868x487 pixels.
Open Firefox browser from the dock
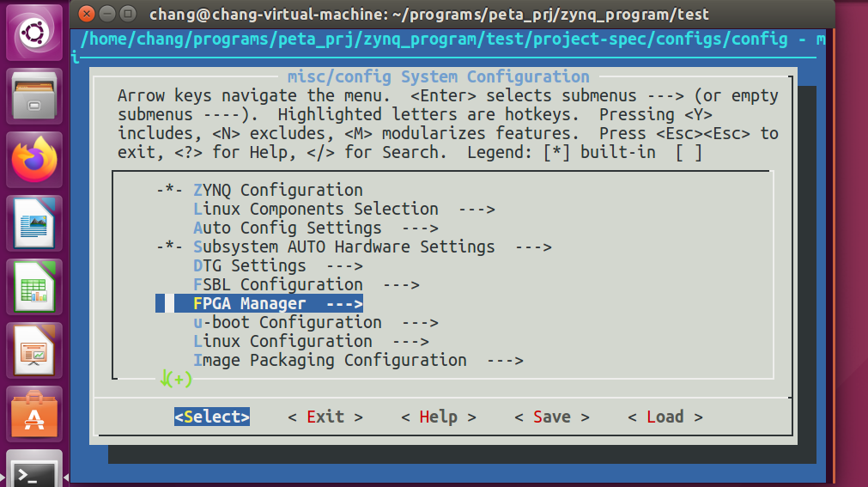point(34,160)
